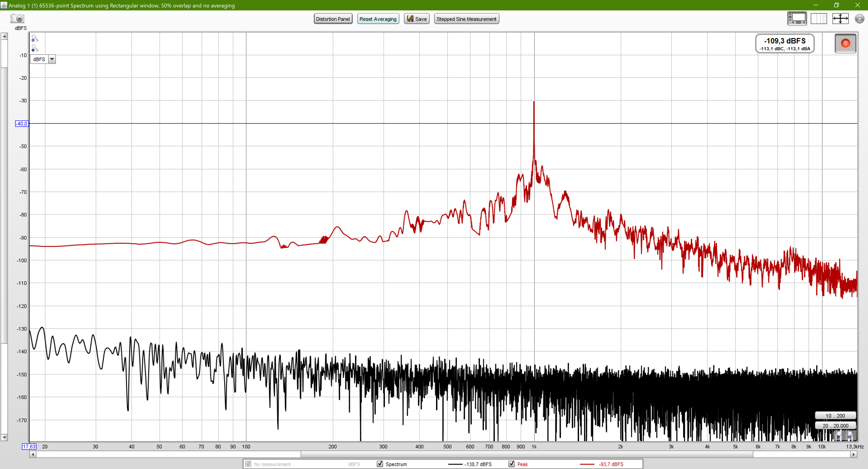
Task: Save the spectrum with Save button
Action: 417,19
